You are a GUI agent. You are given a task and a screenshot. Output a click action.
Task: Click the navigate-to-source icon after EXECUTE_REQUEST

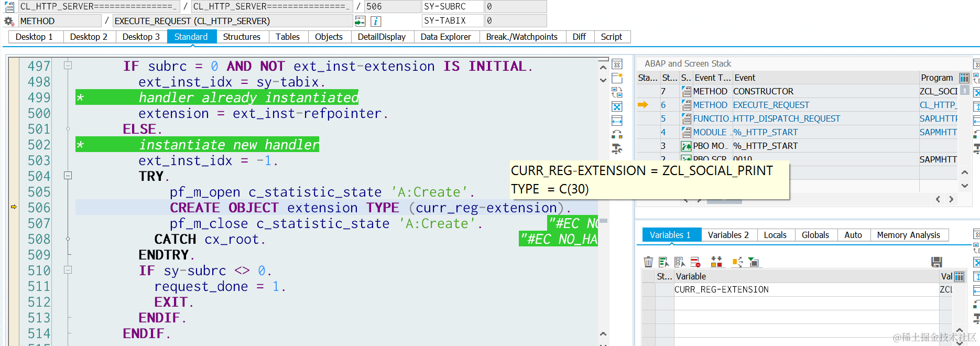360,21
